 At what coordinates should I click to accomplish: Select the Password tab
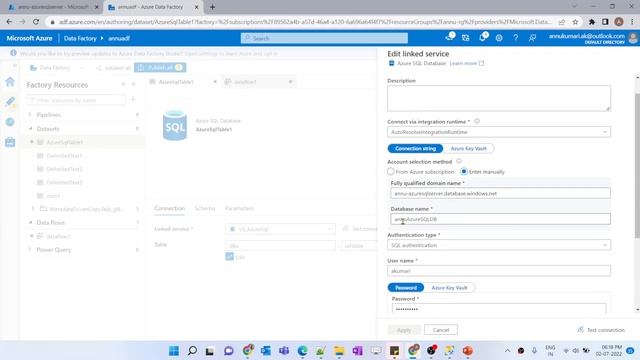pos(406,287)
